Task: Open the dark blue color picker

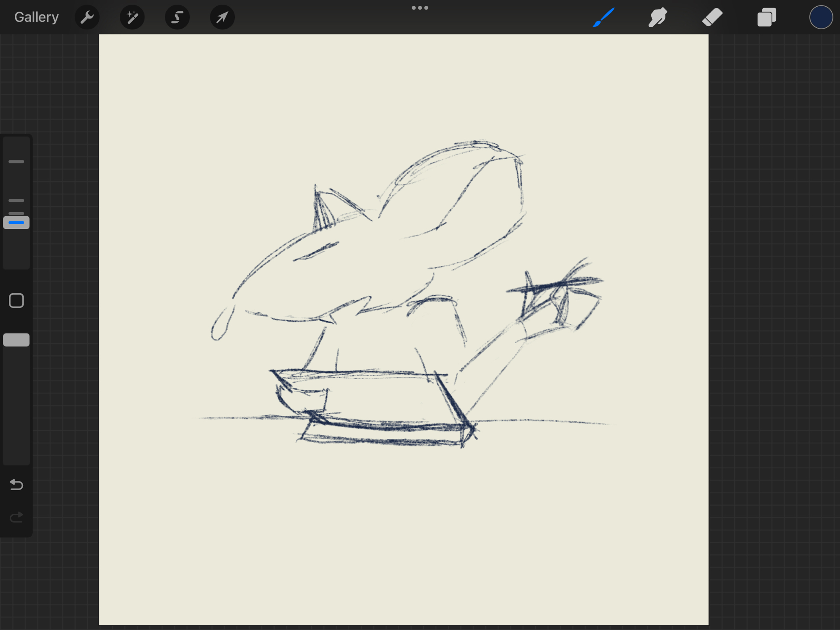Action: coord(821,17)
